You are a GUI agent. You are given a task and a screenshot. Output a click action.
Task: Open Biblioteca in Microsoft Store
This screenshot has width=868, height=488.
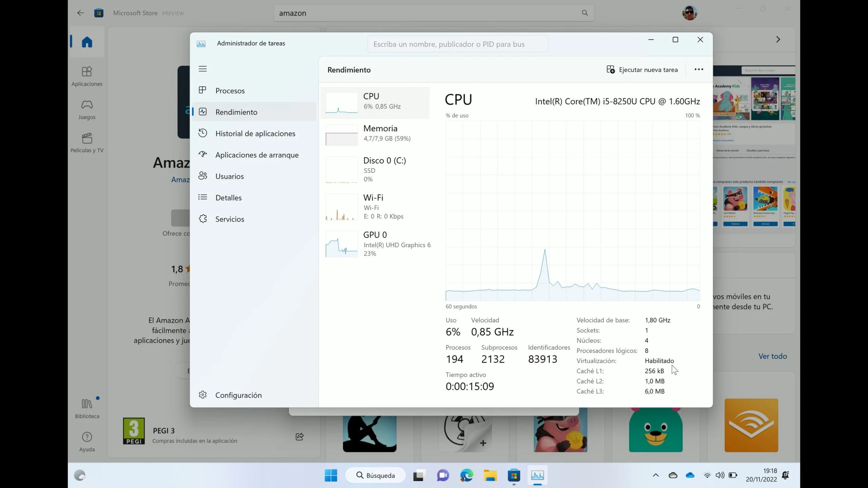[x=87, y=409]
